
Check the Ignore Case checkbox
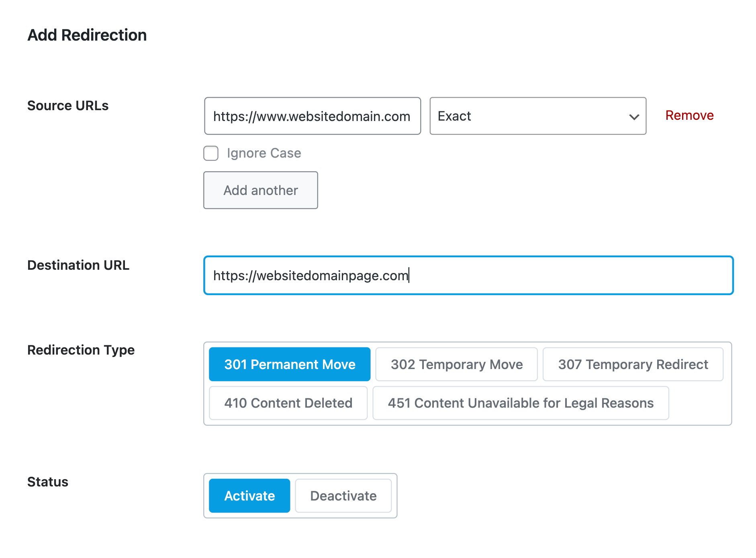(211, 153)
